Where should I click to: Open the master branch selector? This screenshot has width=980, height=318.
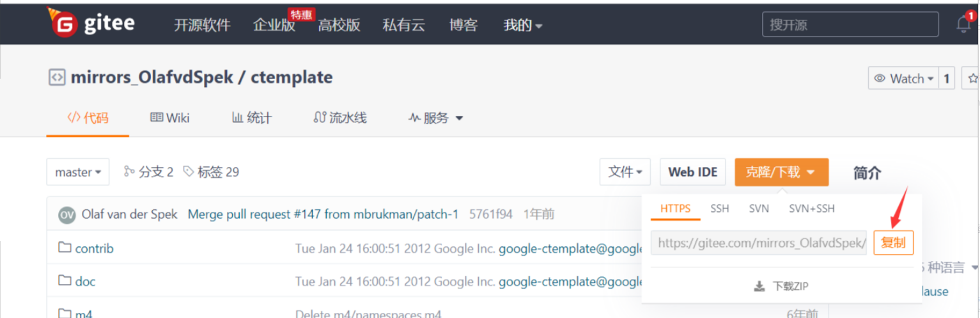pos(78,172)
